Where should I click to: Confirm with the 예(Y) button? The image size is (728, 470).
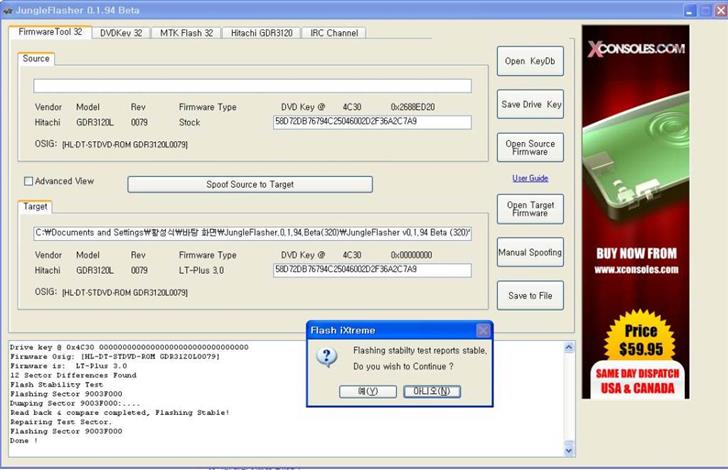(368, 392)
